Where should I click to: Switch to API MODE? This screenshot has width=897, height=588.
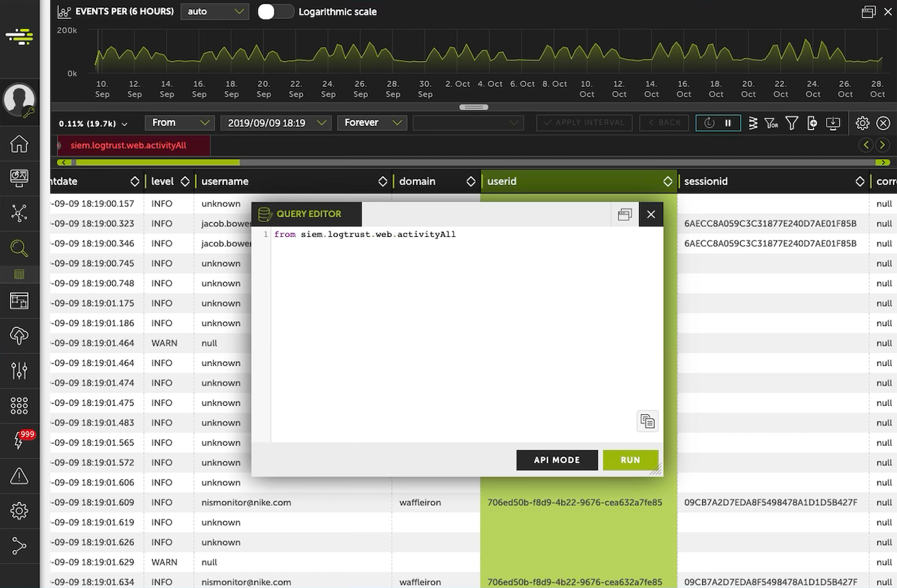557,460
